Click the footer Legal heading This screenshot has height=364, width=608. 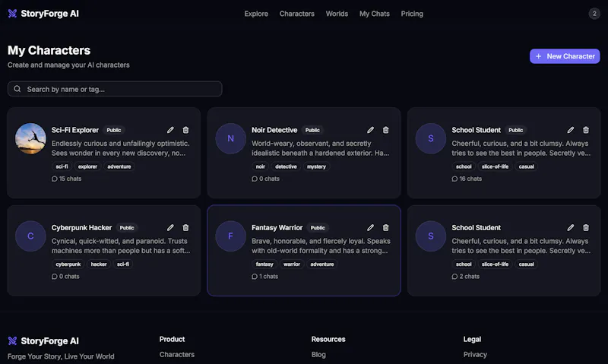[472, 339]
